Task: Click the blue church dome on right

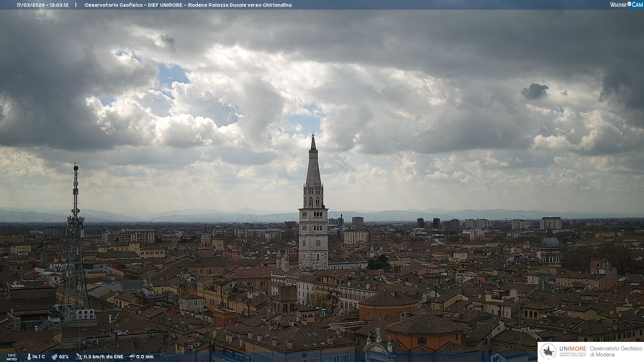Action: [550, 242]
